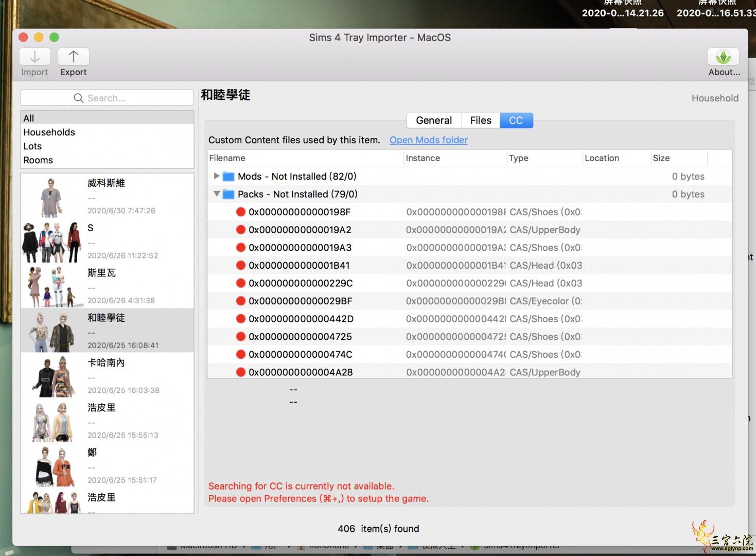Click red status dot for 0x00000000000019A3
The width and height of the screenshot is (756, 556).
(x=240, y=247)
